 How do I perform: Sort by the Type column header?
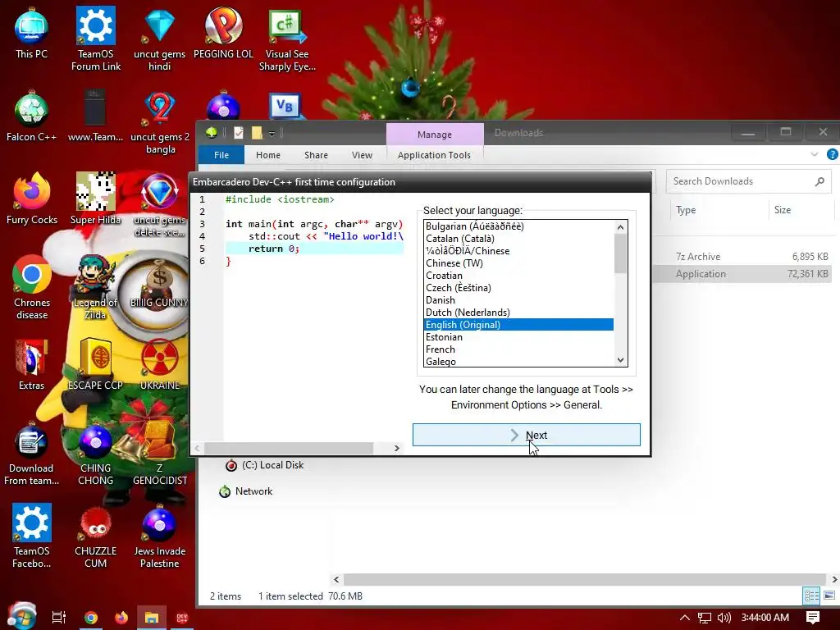tap(686, 210)
